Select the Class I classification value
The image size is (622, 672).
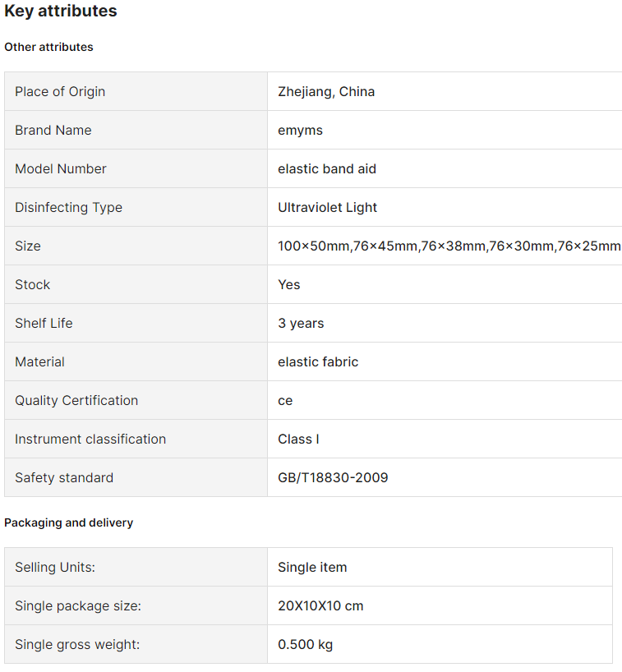298,439
